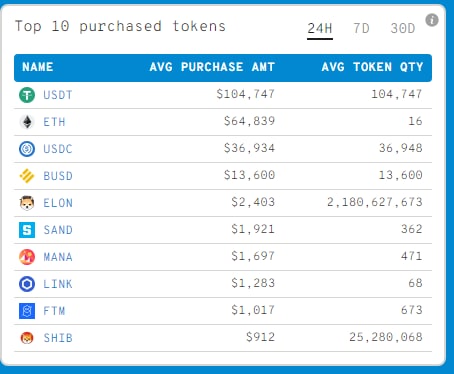Click the FTM Fantom icon
Image resolution: width=454 pixels, height=374 pixels.
(x=27, y=311)
